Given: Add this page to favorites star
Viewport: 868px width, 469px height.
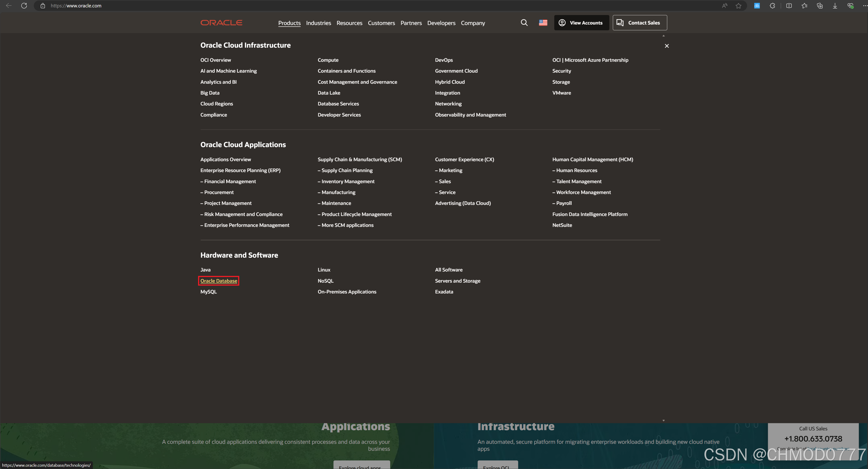Looking at the screenshot, I should 738,6.
